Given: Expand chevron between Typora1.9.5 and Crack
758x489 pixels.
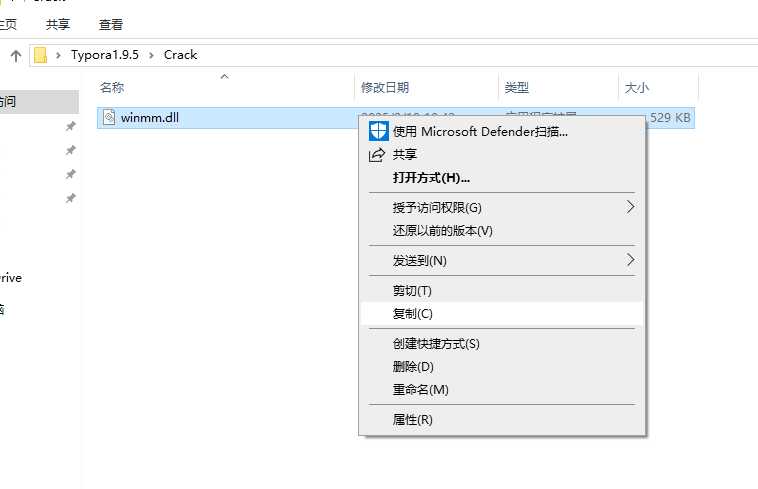Looking at the screenshot, I should [x=151, y=56].
